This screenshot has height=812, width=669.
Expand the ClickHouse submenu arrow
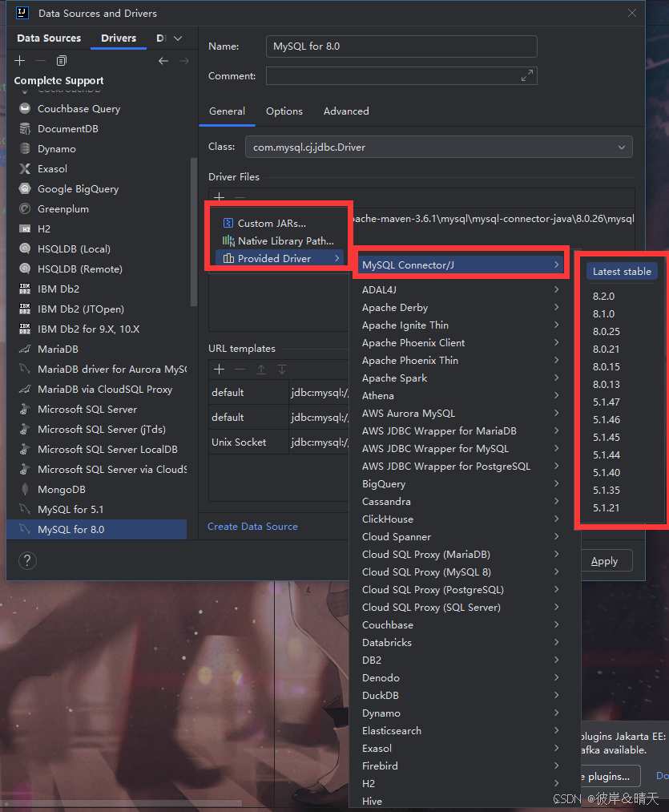(x=556, y=519)
